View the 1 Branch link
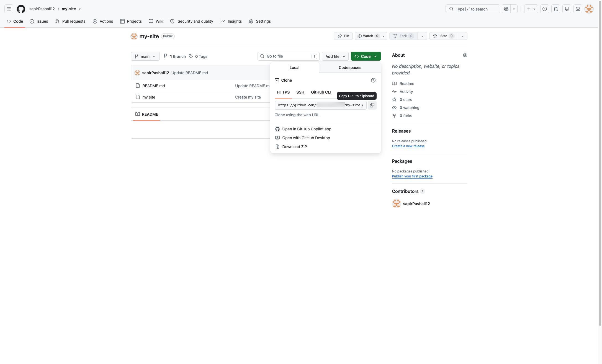The height and width of the screenshot is (364, 602). pos(175,56)
